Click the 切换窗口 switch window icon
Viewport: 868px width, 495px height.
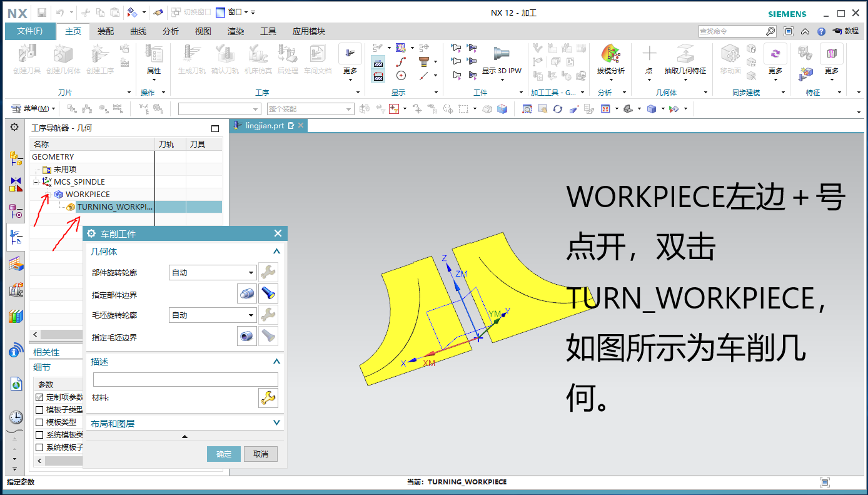191,12
